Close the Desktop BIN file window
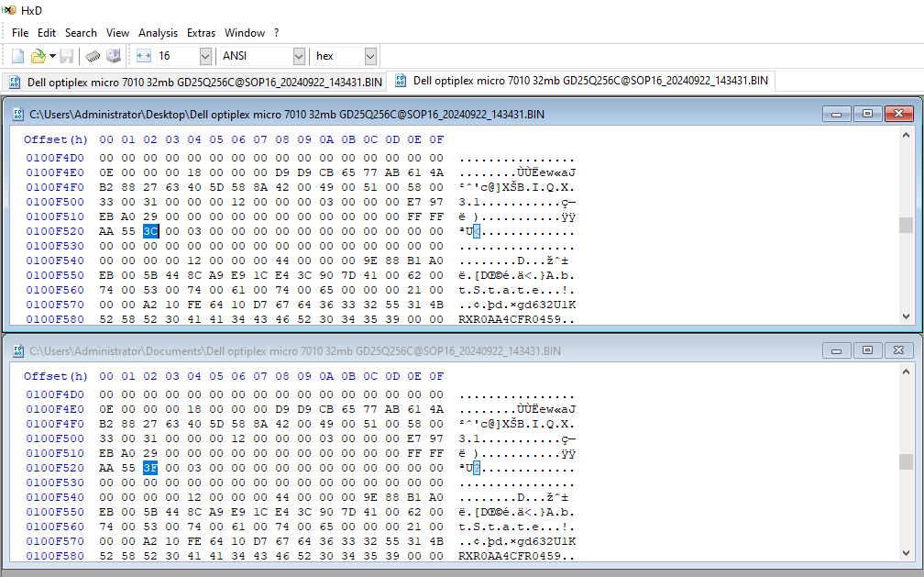The width and height of the screenshot is (924, 577). [x=898, y=114]
